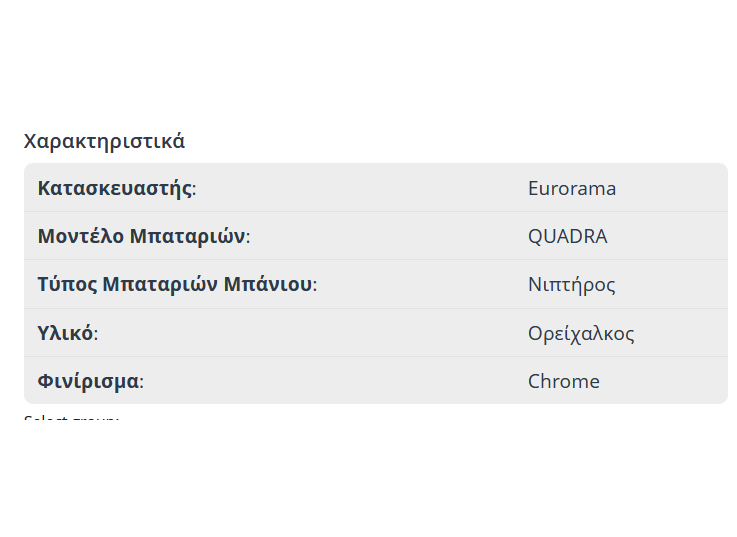
Task: Click the Κατασκευαστής label
Action: point(115,188)
